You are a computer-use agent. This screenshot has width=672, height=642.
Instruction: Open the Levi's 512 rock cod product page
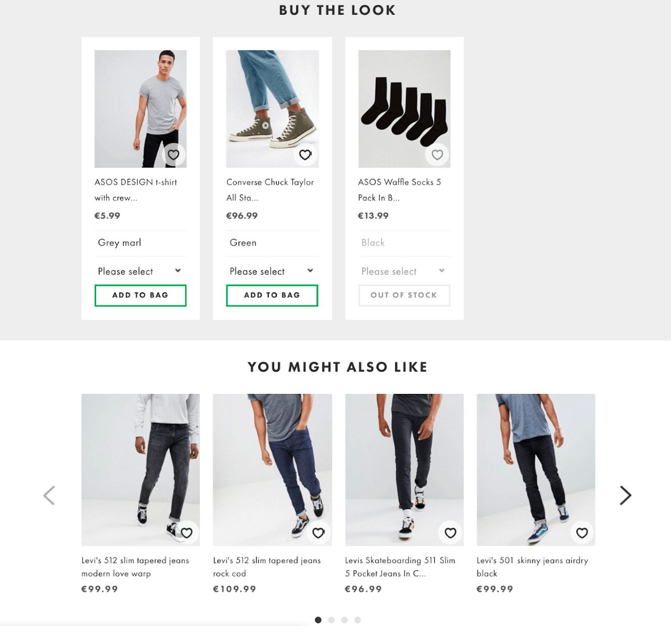267,567
